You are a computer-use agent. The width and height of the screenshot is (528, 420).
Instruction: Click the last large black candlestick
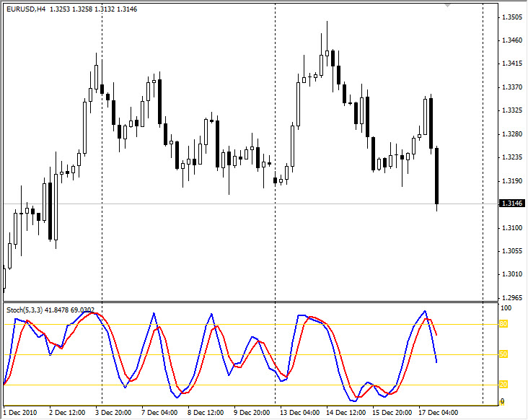click(436, 176)
